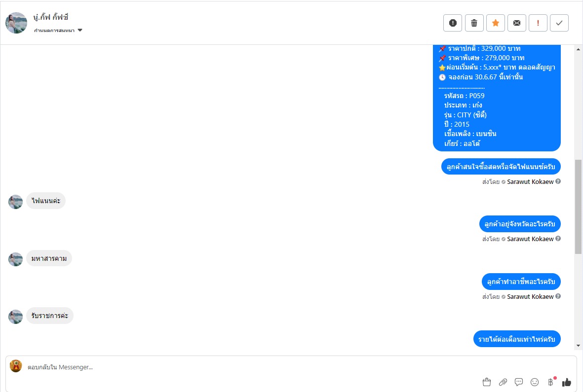
Task: Attach a file with the paperclip icon
Action: (x=503, y=382)
